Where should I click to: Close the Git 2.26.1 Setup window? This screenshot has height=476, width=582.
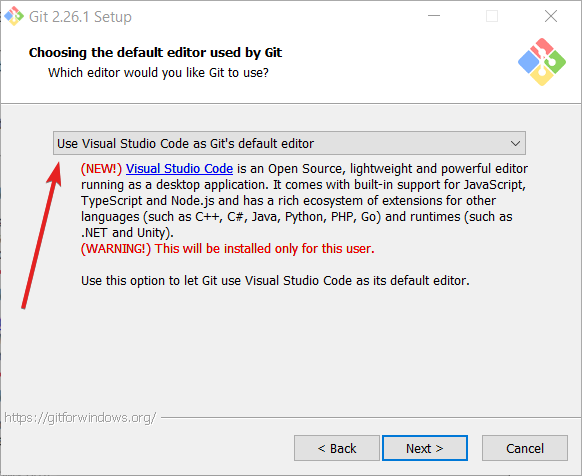coord(551,16)
